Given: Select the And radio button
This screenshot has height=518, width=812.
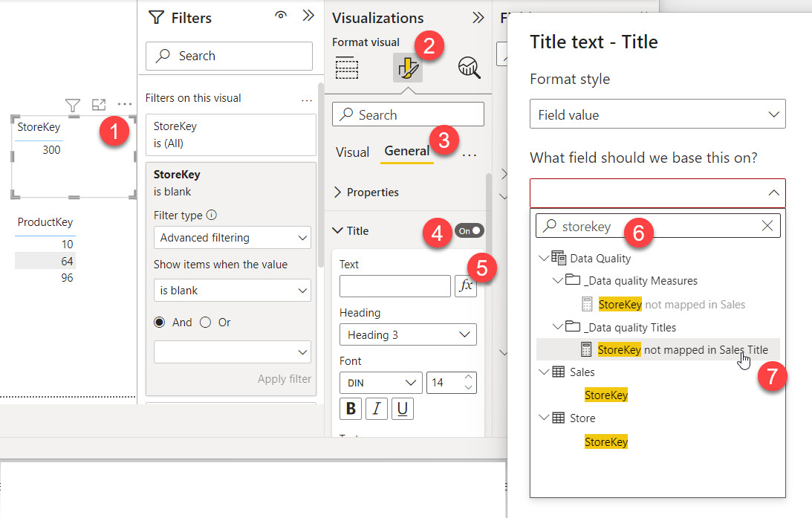Looking at the screenshot, I should click(x=160, y=323).
